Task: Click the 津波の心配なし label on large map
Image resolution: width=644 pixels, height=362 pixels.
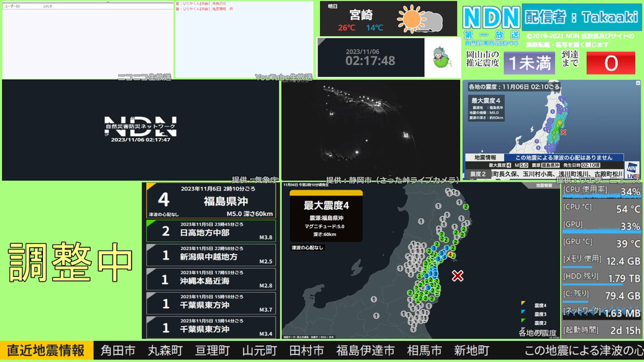Action: [307, 247]
